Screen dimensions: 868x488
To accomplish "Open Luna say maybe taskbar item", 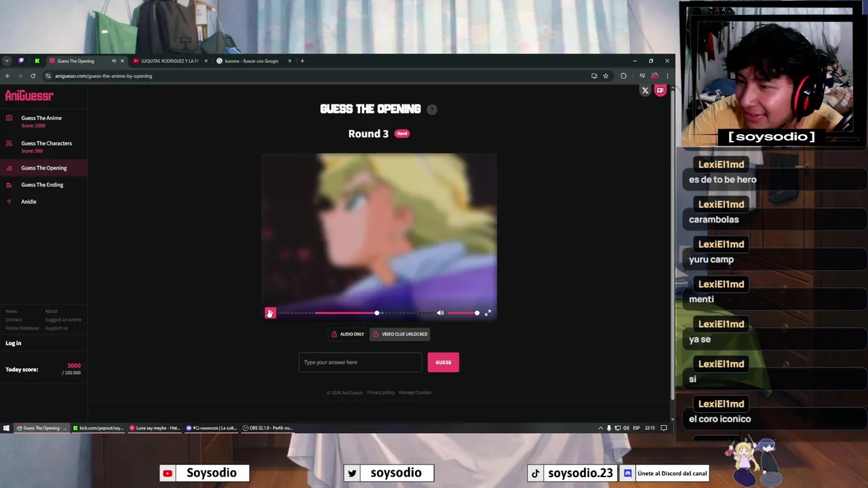I will pyautogui.click(x=155, y=428).
